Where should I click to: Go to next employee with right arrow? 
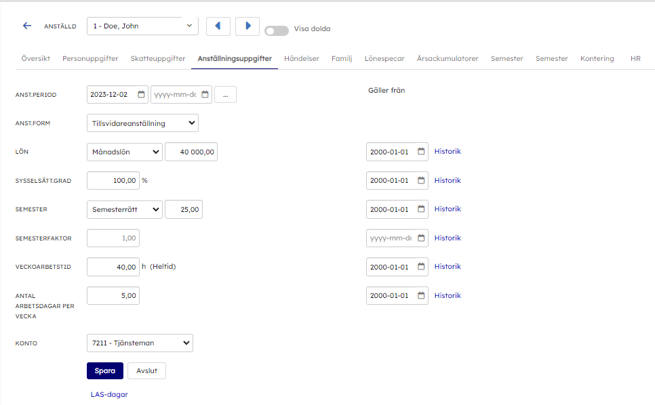247,26
